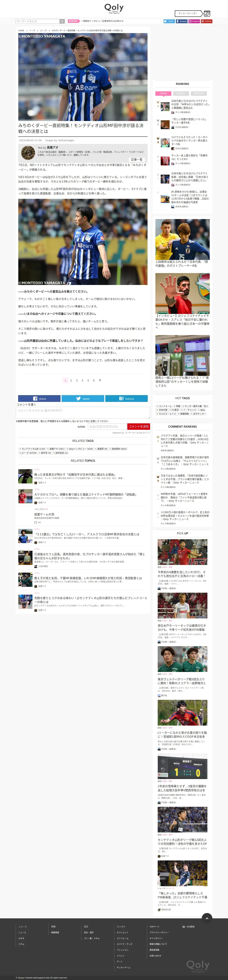Click author 高橋アオ's round avatar
Viewport: 228px width, 980px height.
click(x=28, y=153)
